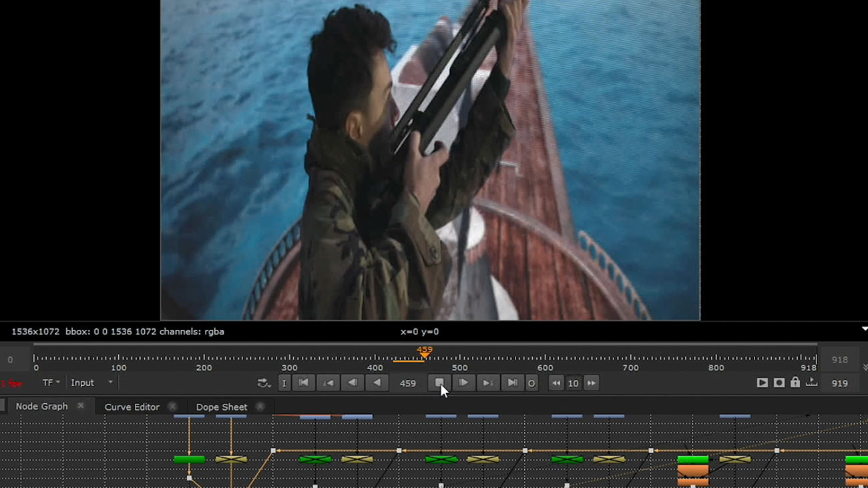The image size is (868, 488).
Task: Jump to the first frame
Action: click(303, 383)
